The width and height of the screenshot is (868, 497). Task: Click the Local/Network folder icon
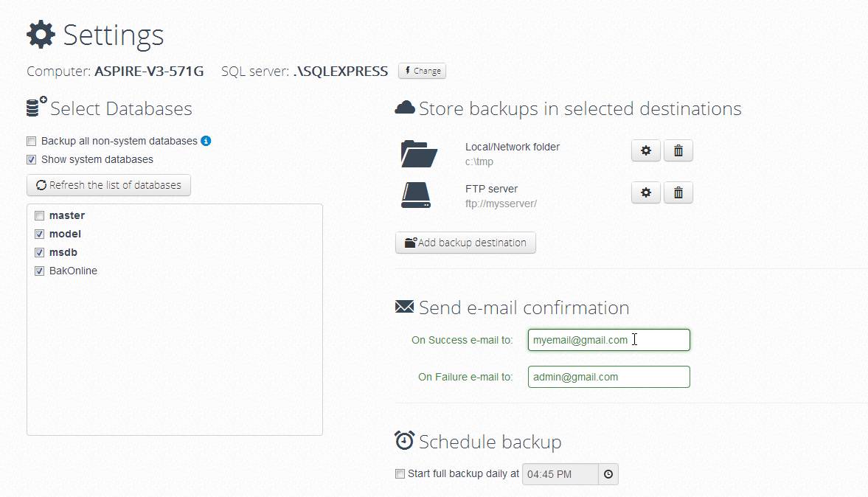click(420, 153)
